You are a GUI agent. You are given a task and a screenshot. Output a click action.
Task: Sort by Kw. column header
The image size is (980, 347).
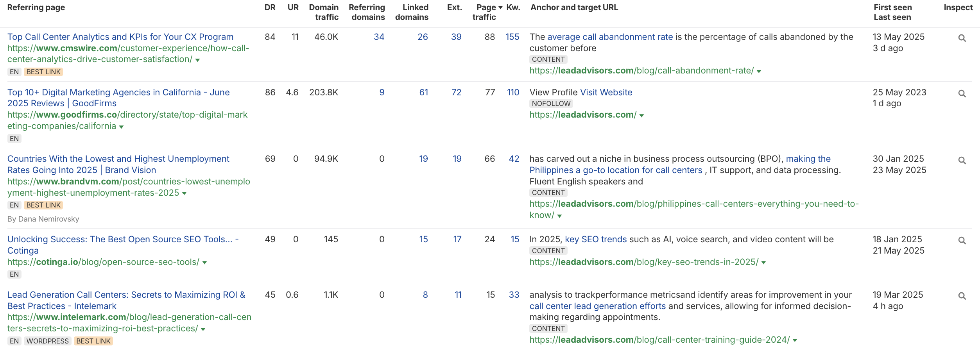pyautogui.click(x=513, y=7)
